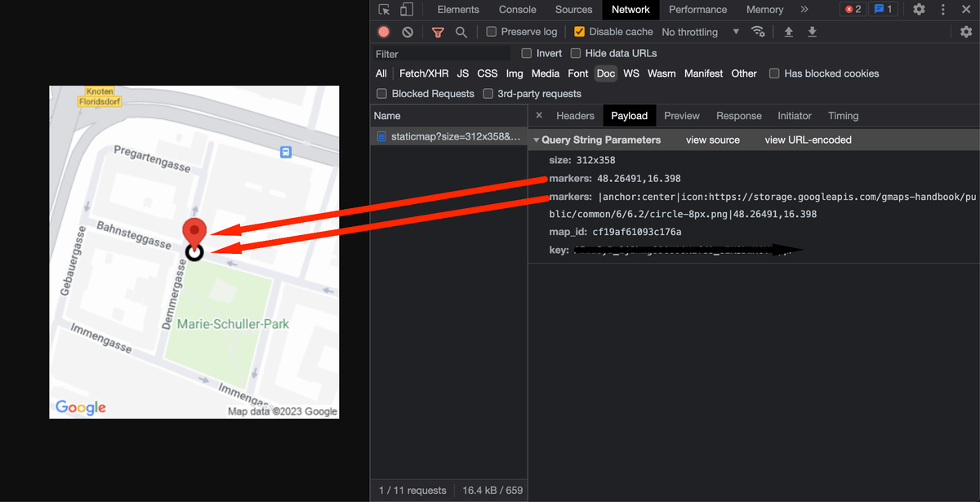Viewport: 980px width, 502px height.
Task: Activate the inspect element cursor tool
Action: 383,9
